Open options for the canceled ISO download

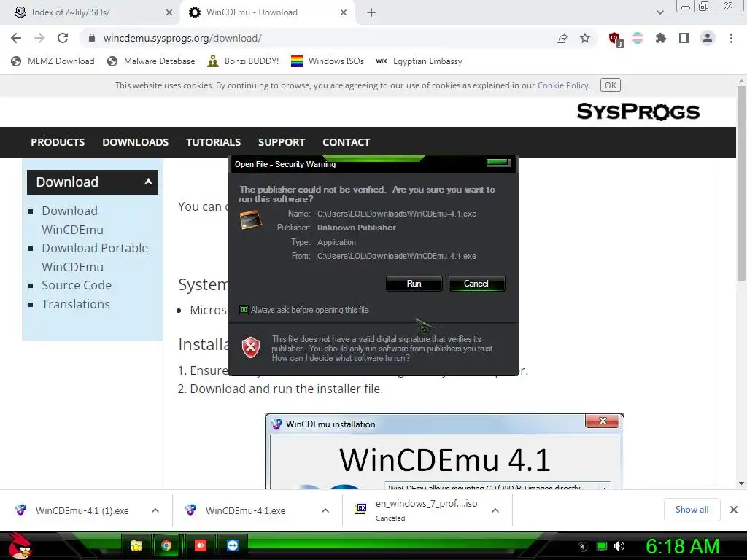point(495,510)
